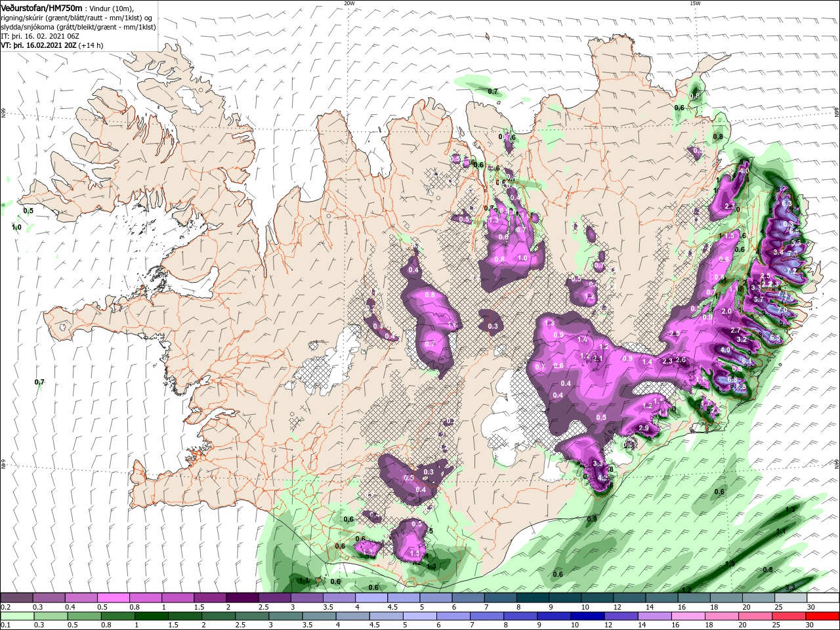The image size is (840, 630).
Task: Select the darkest purple snow swatch at 2
Action: pyautogui.click(x=242, y=598)
